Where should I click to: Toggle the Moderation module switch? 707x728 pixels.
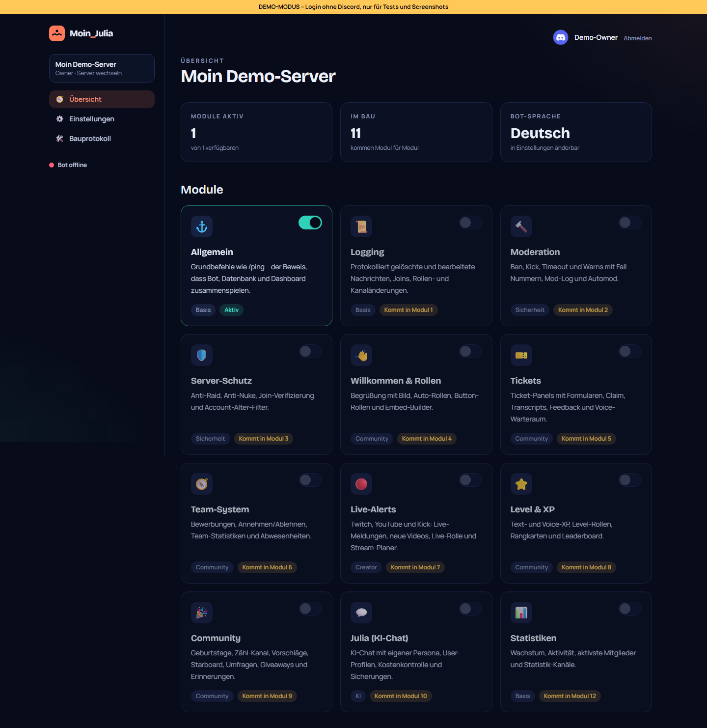[630, 223]
